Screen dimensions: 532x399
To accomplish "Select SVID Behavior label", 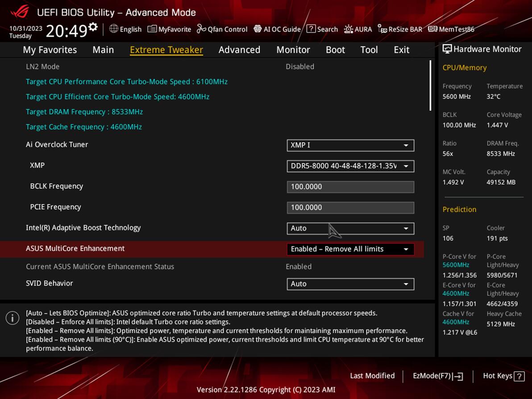I will coord(49,283).
